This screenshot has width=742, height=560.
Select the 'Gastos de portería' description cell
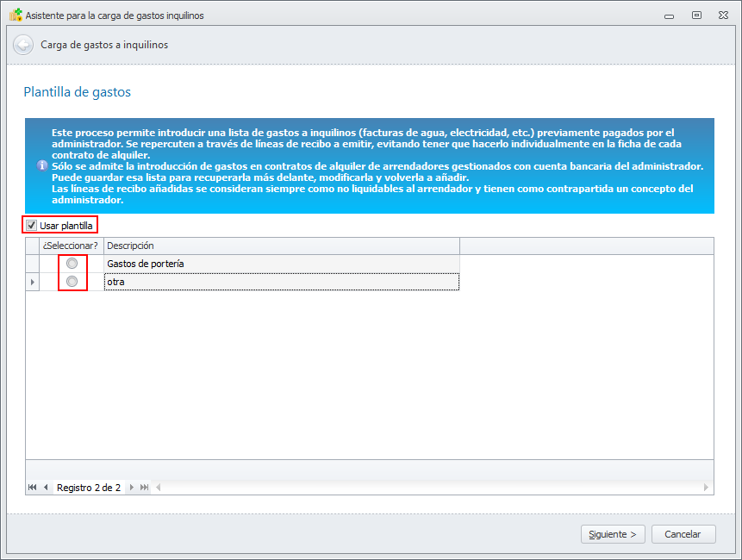280,264
